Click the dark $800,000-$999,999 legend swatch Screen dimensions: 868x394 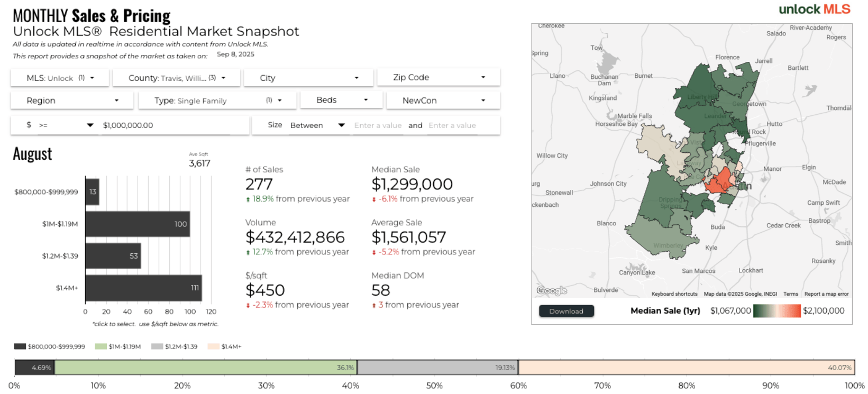[20, 346]
